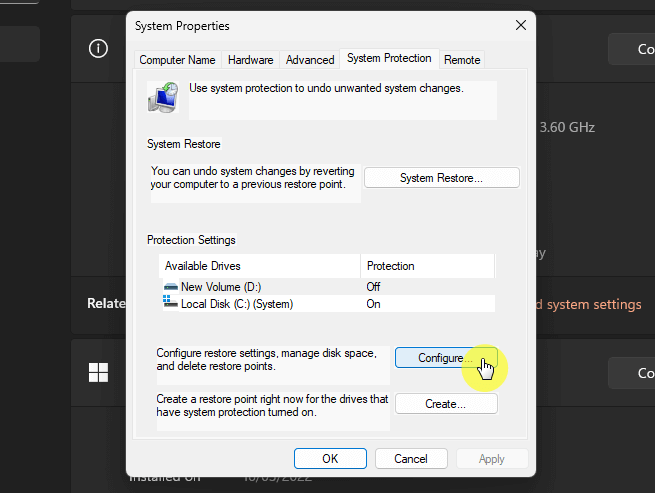655x493 pixels.
Task: Select the Local Disk (C:) (System) row
Action: (x=328, y=304)
